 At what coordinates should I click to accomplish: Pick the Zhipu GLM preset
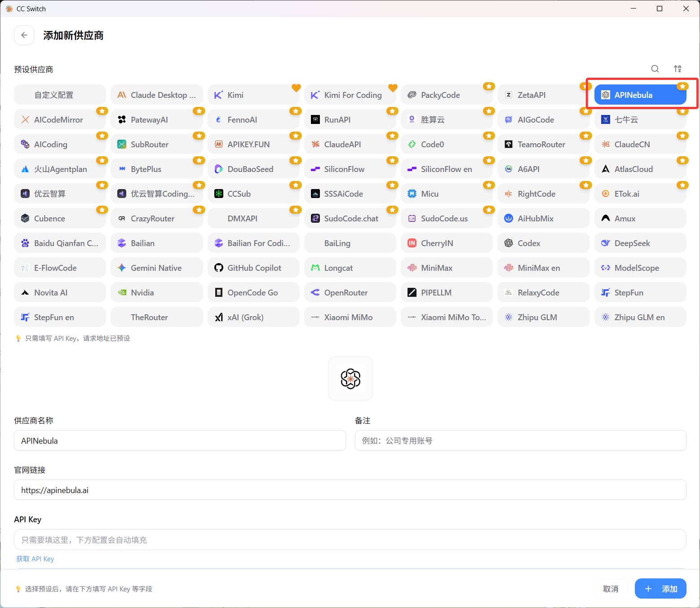click(x=544, y=317)
